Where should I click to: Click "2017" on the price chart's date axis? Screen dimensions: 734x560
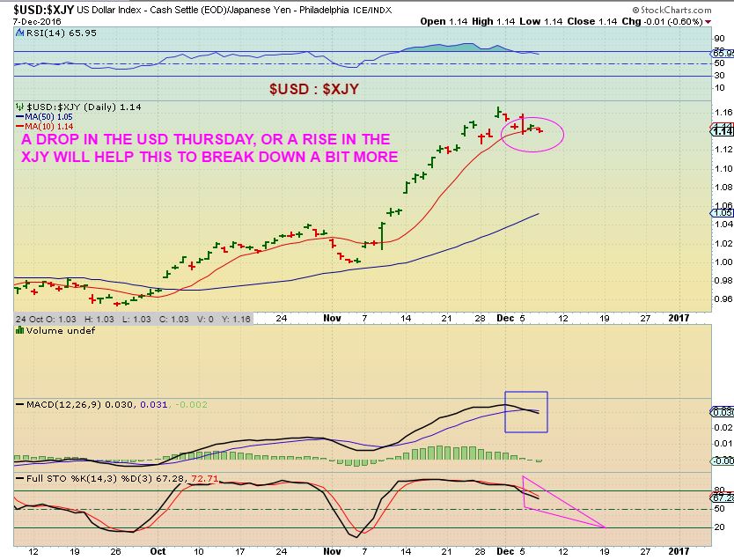(x=679, y=318)
